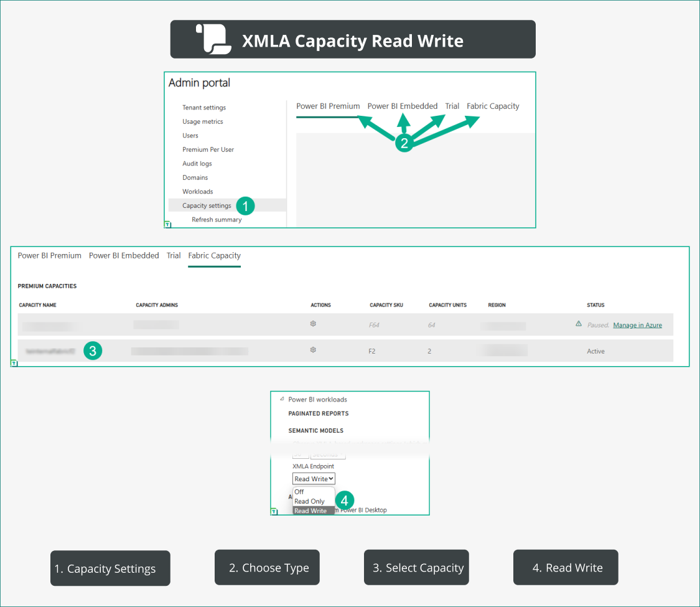Choose Off option in XMLA Endpoint list
This screenshot has width=700, height=607.
tap(299, 492)
